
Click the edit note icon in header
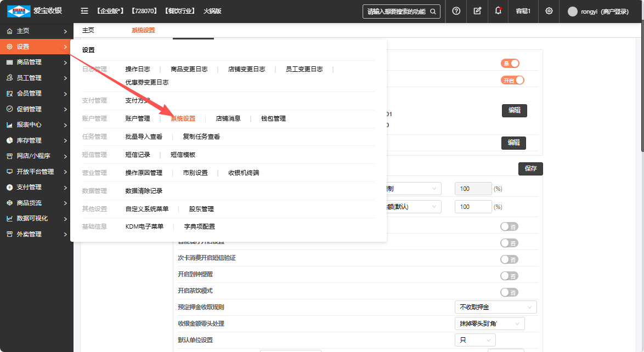(x=477, y=11)
